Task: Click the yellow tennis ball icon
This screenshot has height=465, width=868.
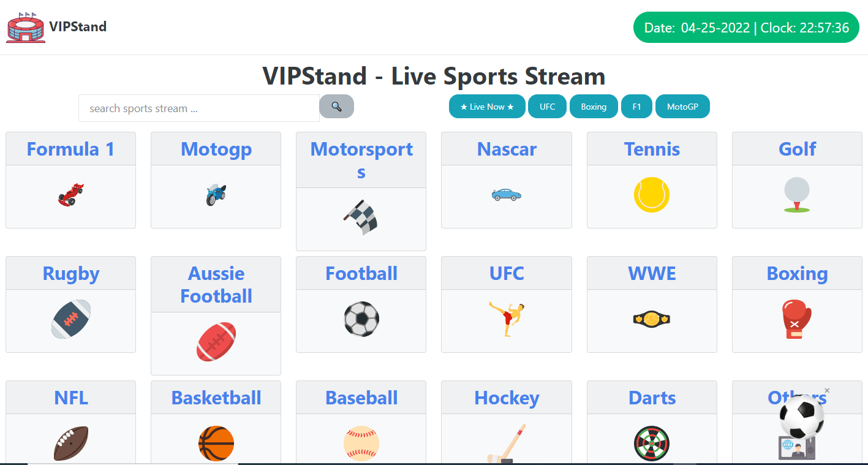Action: pyautogui.click(x=652, y=195)
